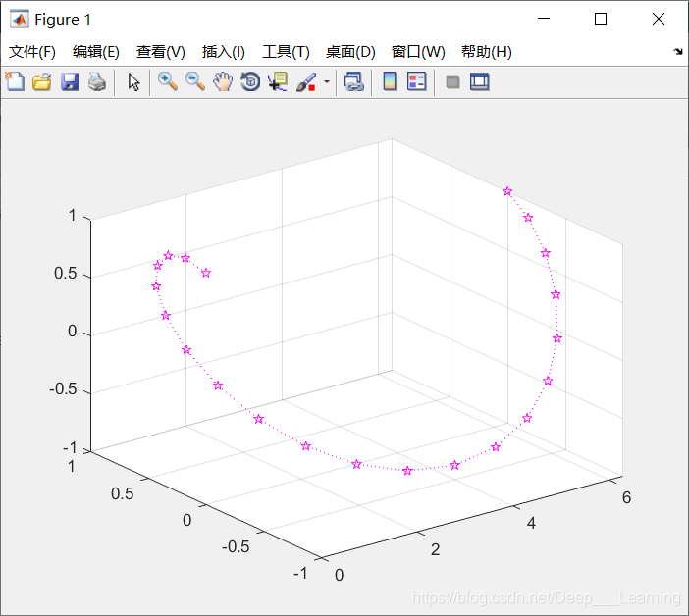Open the 插入(I) menu
The width and height of the screenshot is (689, 616).
(x=223, y=52)
